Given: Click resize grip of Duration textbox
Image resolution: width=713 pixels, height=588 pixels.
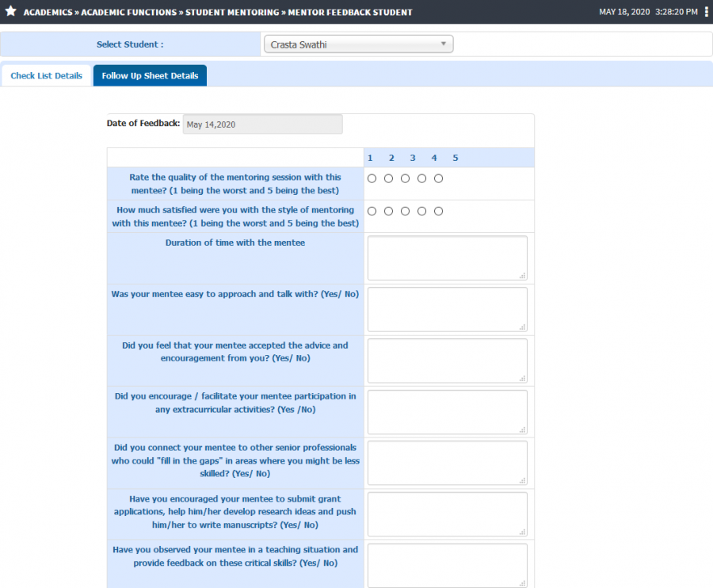Looking at the screenshot, I should [523, 276].
